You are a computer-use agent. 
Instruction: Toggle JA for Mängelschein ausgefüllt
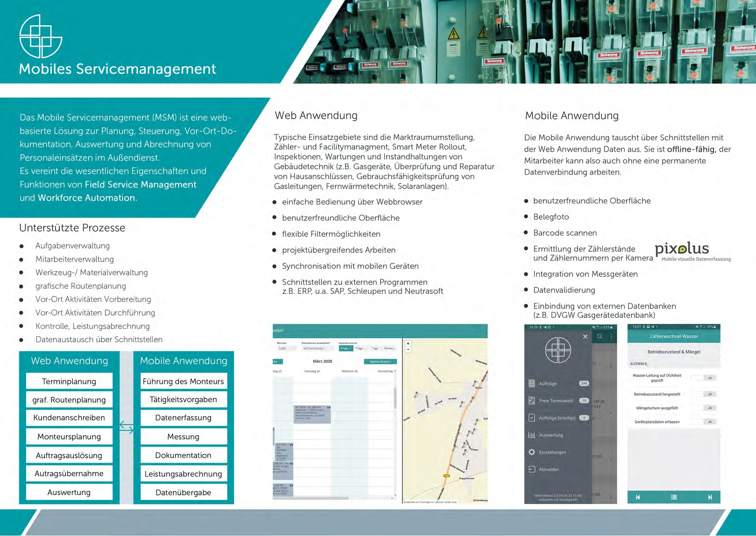point(705,408)
